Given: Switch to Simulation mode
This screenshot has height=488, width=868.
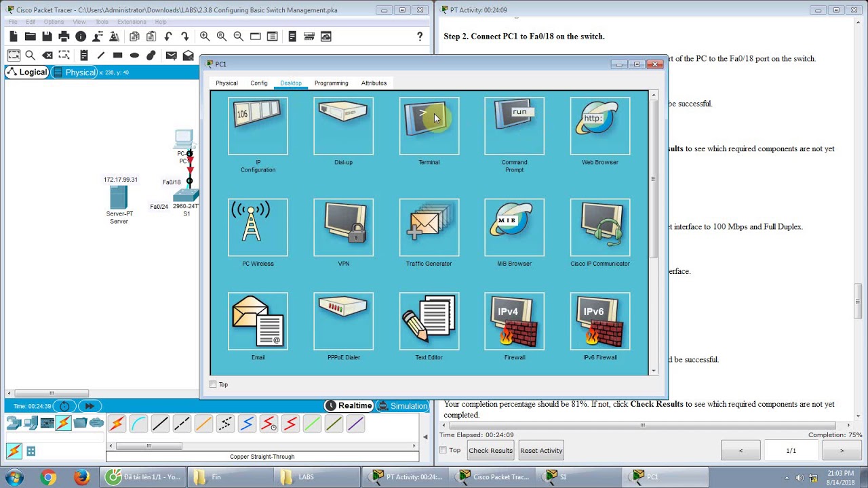Looking at the screenshot, I should 403,405.
